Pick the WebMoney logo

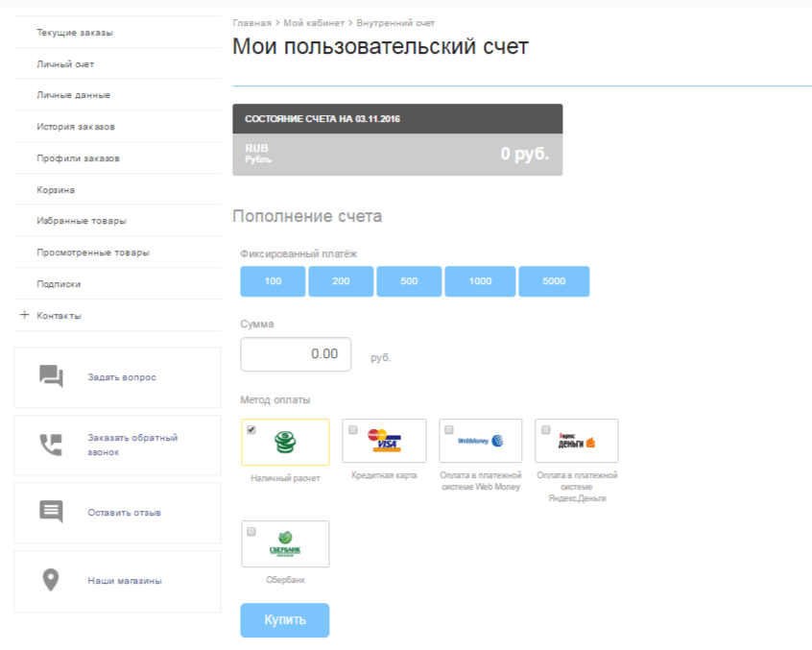click(x=480, y=442)
